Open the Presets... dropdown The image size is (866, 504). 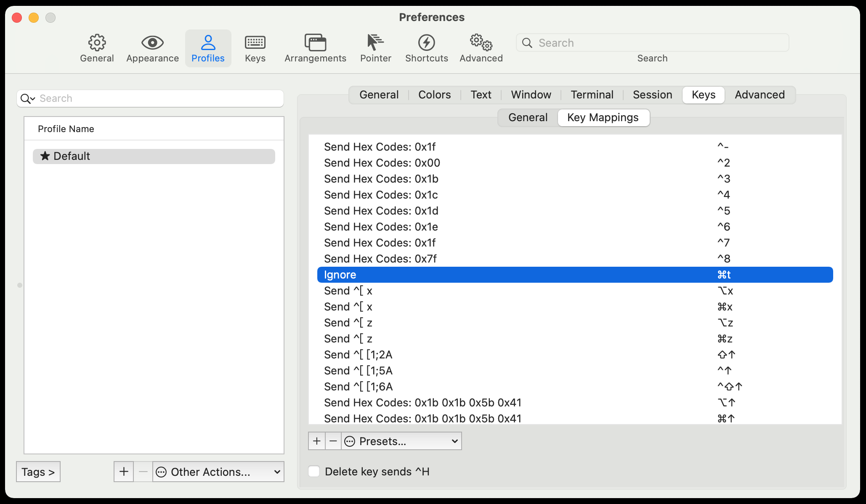(401, 441)
